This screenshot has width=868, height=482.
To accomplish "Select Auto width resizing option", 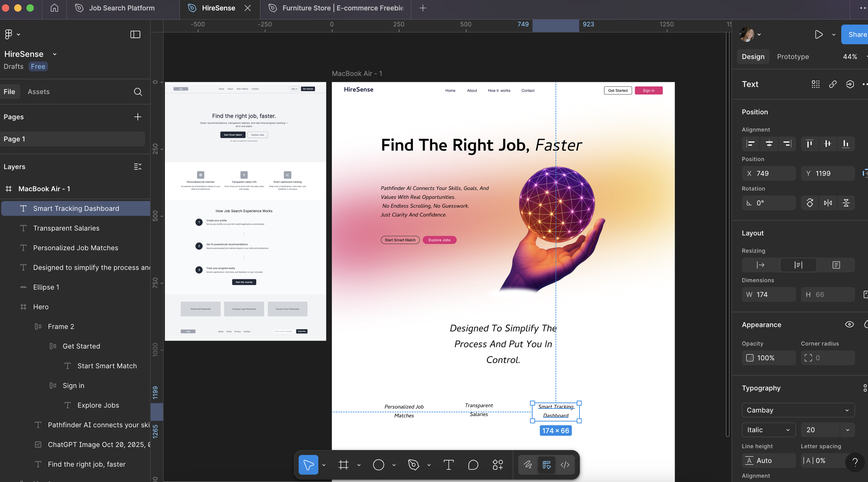I will [760, 265].
